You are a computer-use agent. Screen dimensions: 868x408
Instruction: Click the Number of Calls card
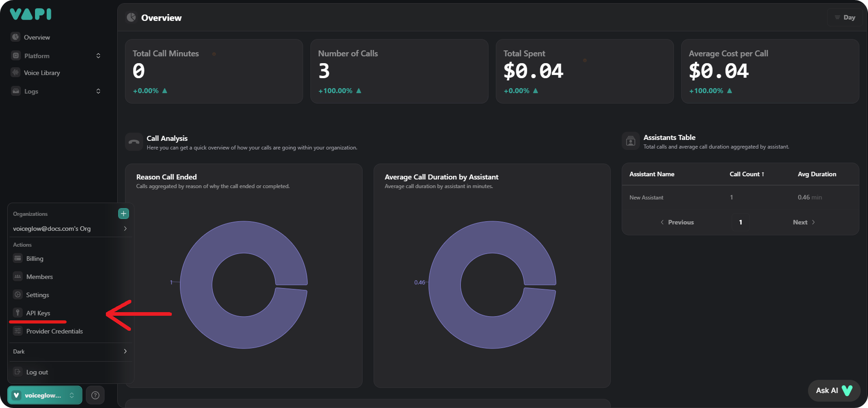(x=399, y=71)
